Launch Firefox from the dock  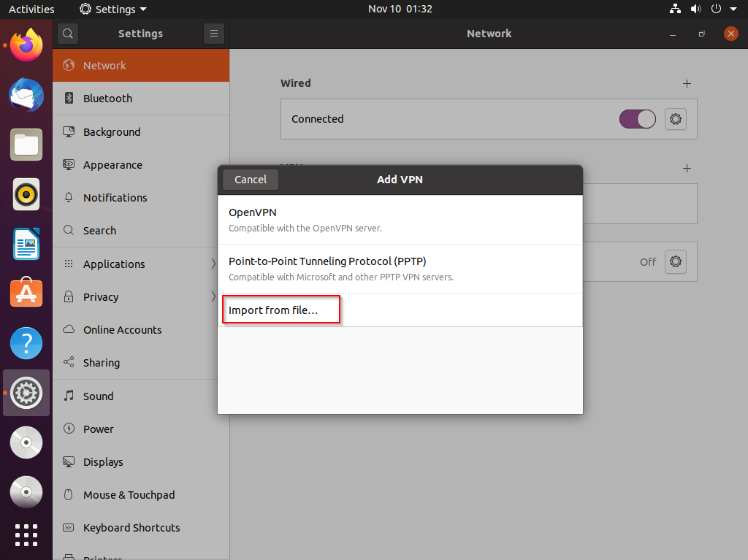point(26,45)
